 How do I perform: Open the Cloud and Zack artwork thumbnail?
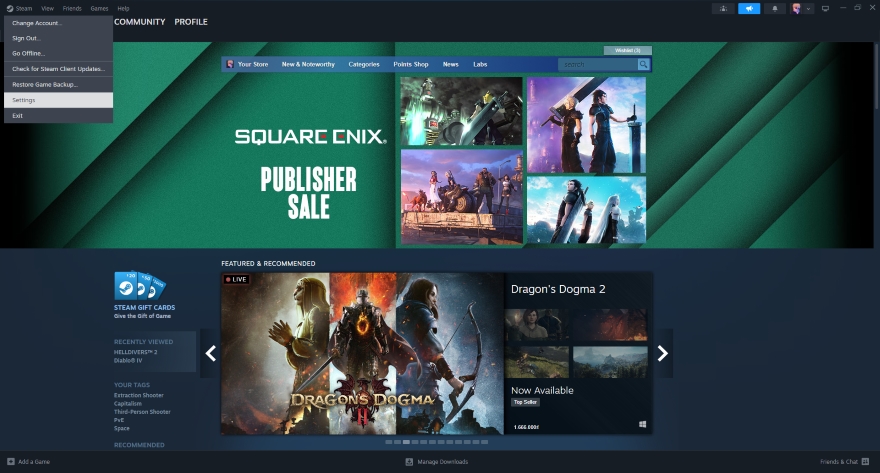586,125
